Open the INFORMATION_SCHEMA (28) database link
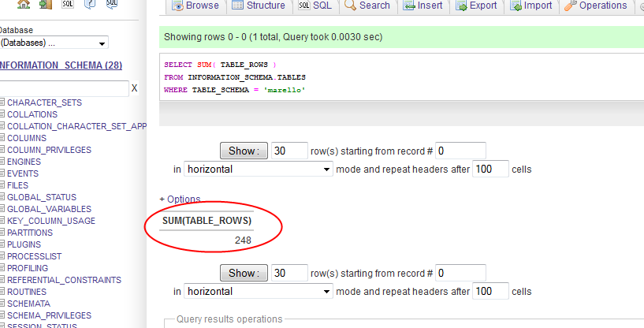 point(61,65)
